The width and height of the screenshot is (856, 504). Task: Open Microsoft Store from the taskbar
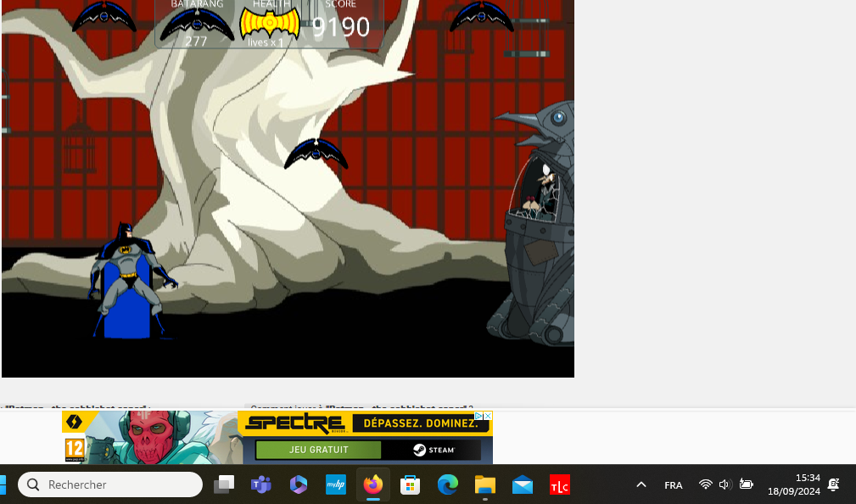[x=410, y=484]
